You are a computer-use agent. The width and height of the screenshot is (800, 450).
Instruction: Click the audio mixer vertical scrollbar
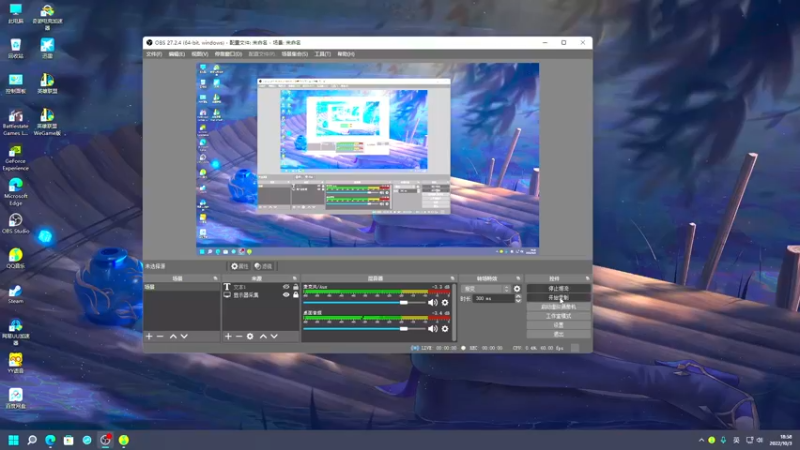point(454,312)
